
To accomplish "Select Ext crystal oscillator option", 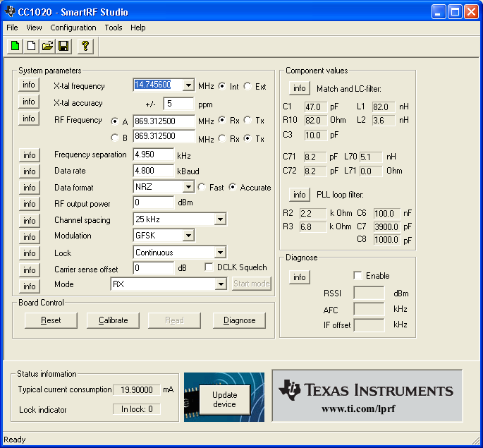I will [247, 86].
